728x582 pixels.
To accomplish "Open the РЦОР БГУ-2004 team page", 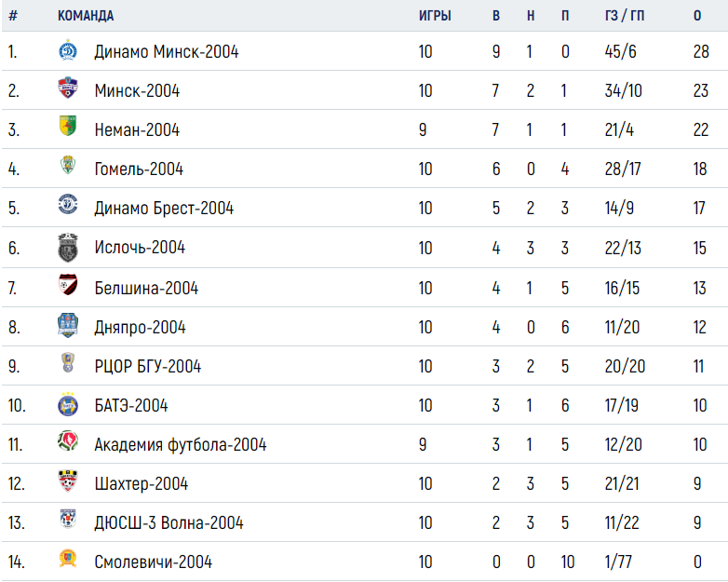I will (148, 367).
